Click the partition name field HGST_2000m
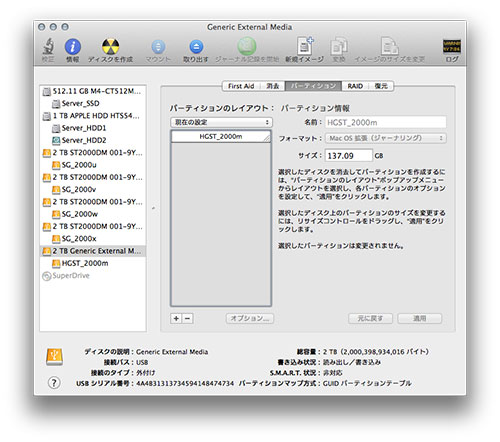The width and height of the screenshot is (500, 442). (x=386, y=122)
